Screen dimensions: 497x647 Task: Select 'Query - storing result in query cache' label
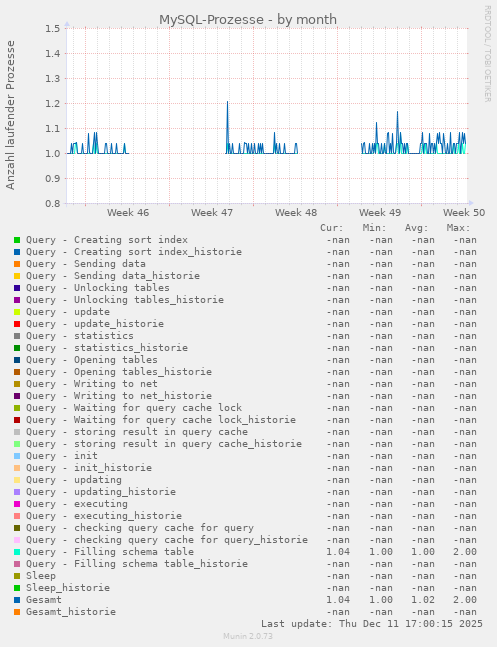137,432
